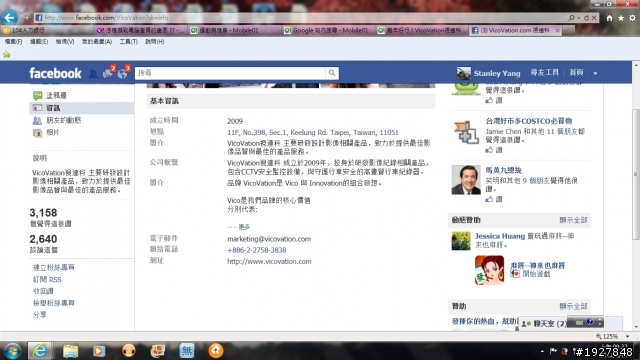Open the Help (說明) menu
The width and height of the screenshot is (640, 360).
pos(155,42)
